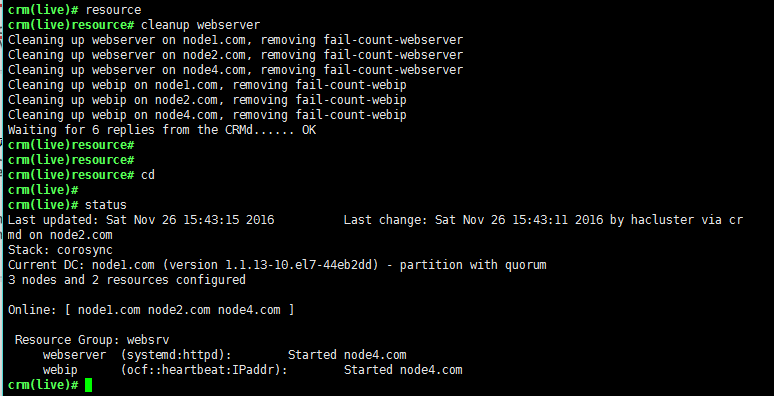Viewport: 774px width, 396px height.
Task: Click the 'resource' command on first line
Action: pyautogui.click(x=113, y=10)
